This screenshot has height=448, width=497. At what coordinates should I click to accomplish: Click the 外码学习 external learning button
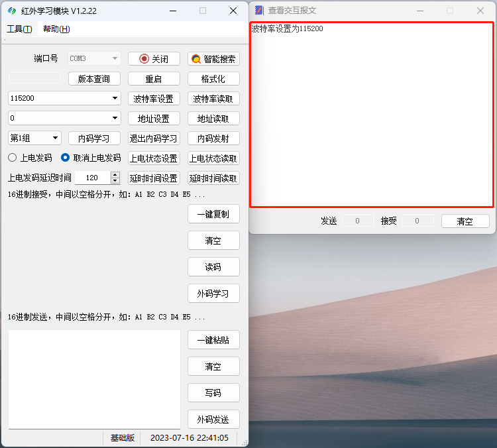[x=213, y=294]
